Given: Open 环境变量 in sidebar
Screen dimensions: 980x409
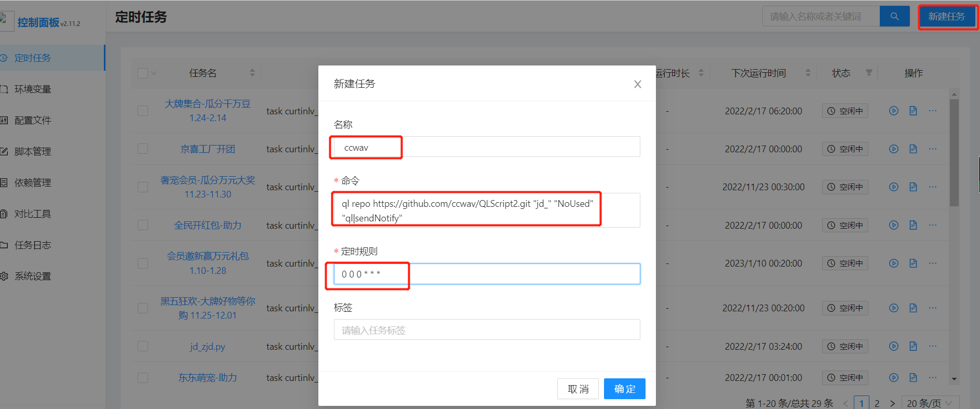Looking at the screenshot, I should click(x=52, y=89).
